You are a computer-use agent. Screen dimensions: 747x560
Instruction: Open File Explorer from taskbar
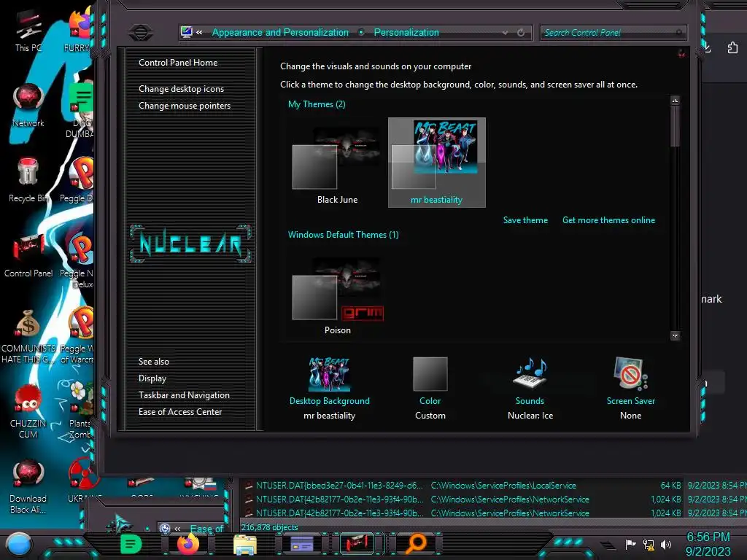245,544
